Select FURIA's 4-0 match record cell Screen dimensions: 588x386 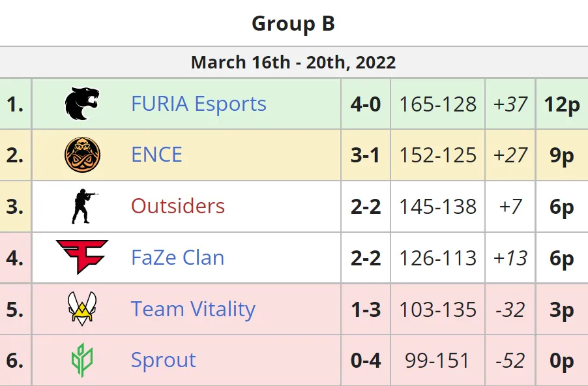coord(366,104)
